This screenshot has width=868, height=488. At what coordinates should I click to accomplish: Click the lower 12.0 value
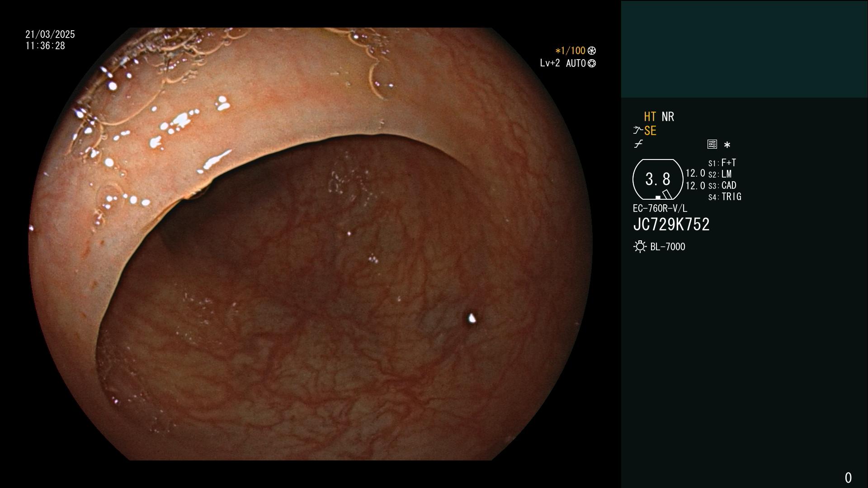click(x=695, y=186)
